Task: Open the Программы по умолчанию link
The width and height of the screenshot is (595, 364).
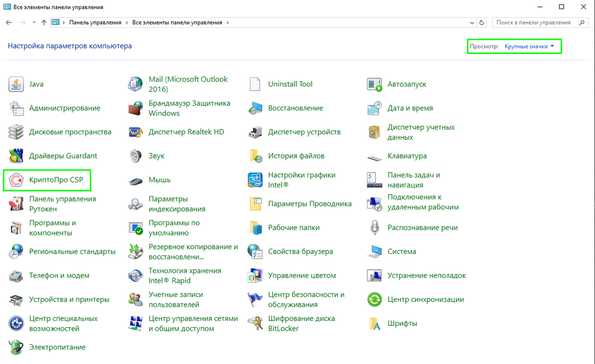Action: pyautogui.click(x=174, y=228)
